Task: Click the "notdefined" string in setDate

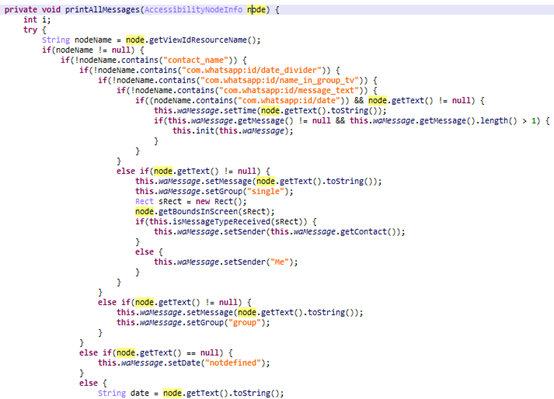Action: (x=233, y=363)
